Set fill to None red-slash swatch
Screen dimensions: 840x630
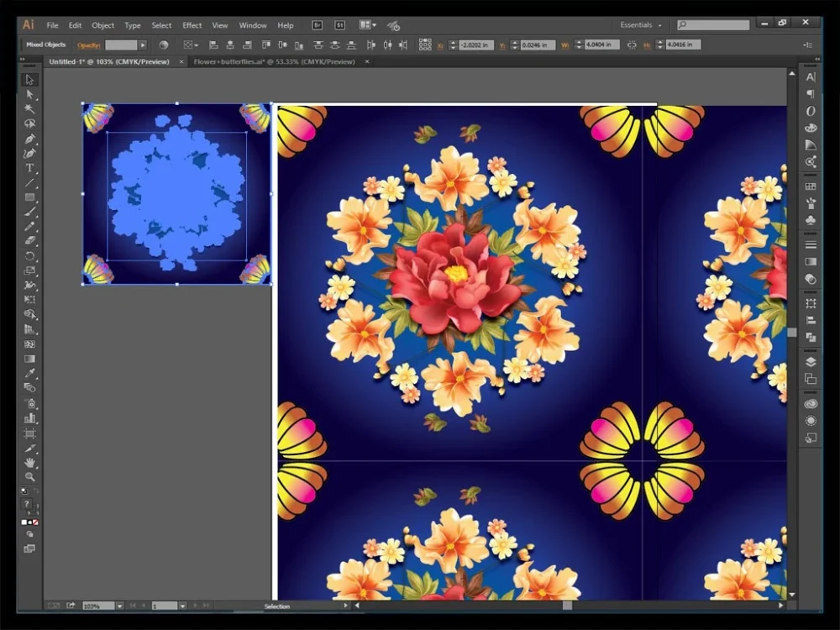pos(36,522)
